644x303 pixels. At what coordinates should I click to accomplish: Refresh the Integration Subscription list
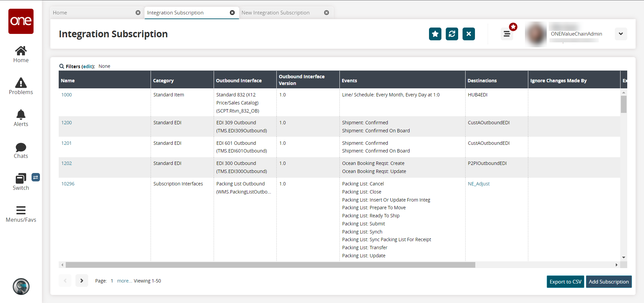click(452, 34)
